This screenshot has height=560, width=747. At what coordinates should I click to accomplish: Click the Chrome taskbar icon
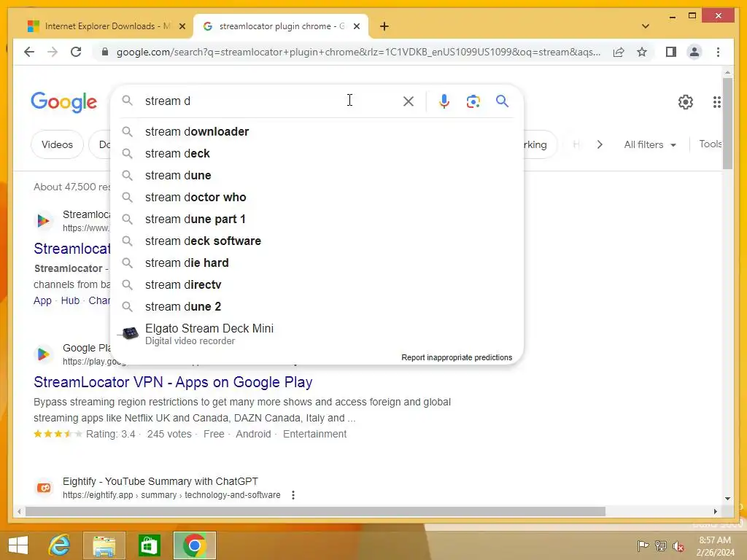pos(194,545)
